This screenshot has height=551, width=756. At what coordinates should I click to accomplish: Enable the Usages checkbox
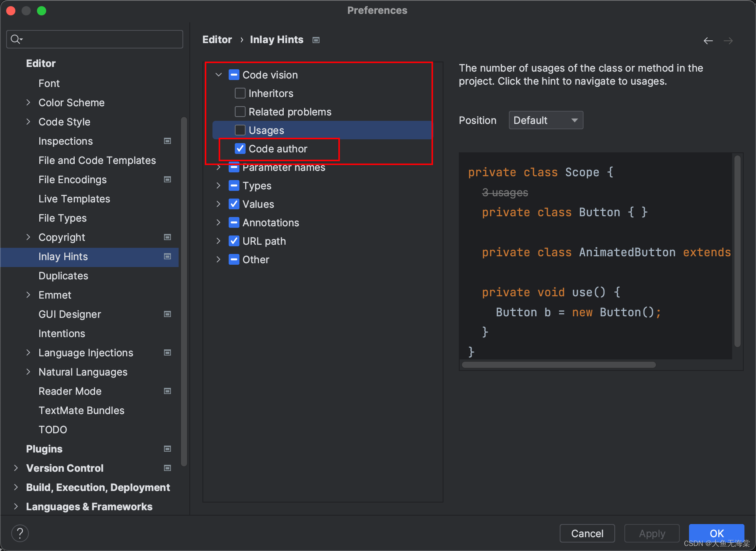click(x=240, y=130)
